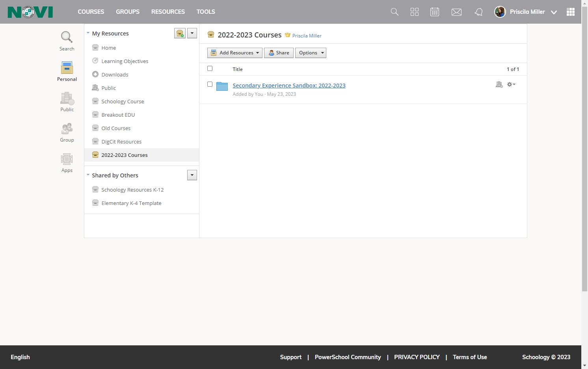588x369 pixels.
Task: Click the English language selector
Action: 20,357
